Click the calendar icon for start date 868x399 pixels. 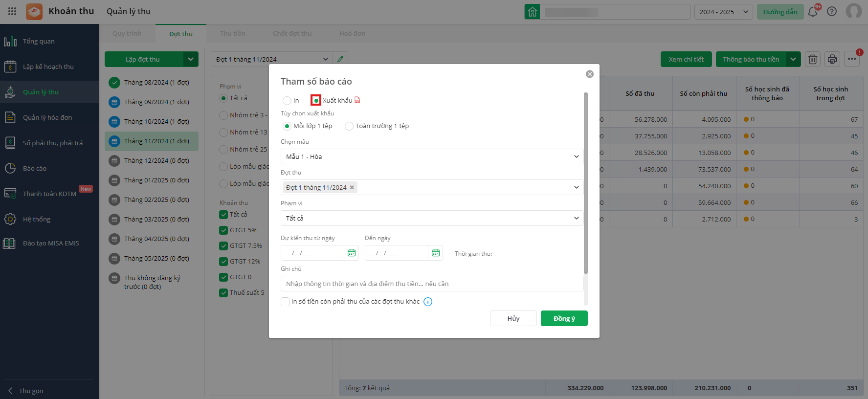click(351, 253)
